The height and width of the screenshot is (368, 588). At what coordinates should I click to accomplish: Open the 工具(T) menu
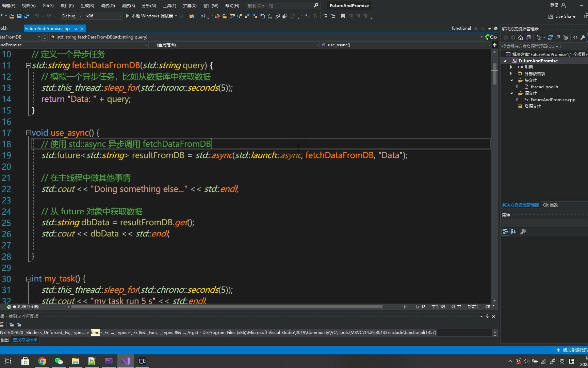coord(169,5)
